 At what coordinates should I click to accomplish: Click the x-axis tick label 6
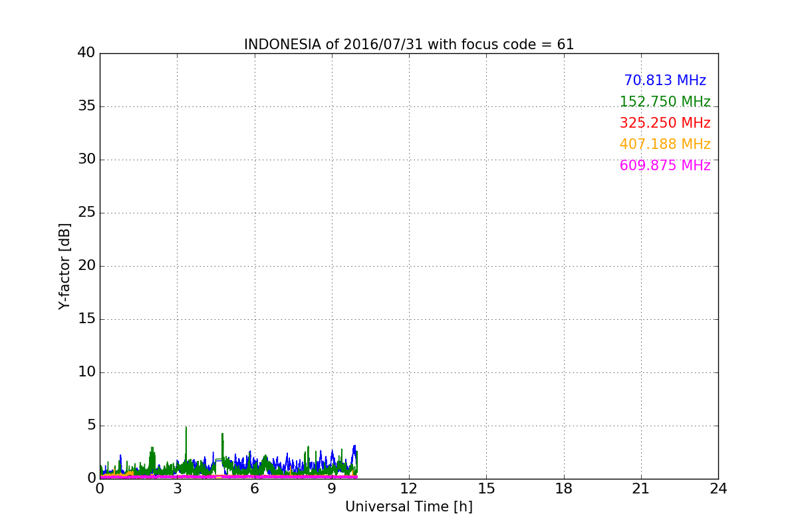(255, 489)
